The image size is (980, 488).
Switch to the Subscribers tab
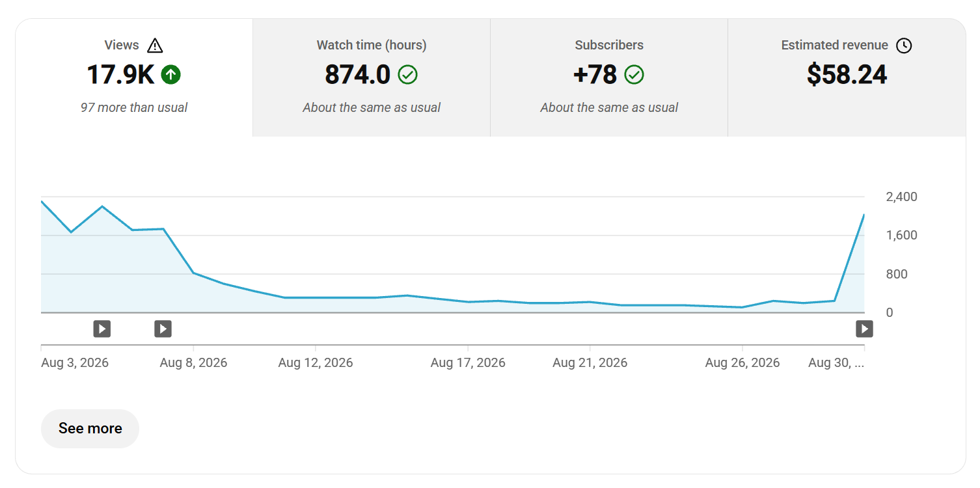[x=609, y=77]
